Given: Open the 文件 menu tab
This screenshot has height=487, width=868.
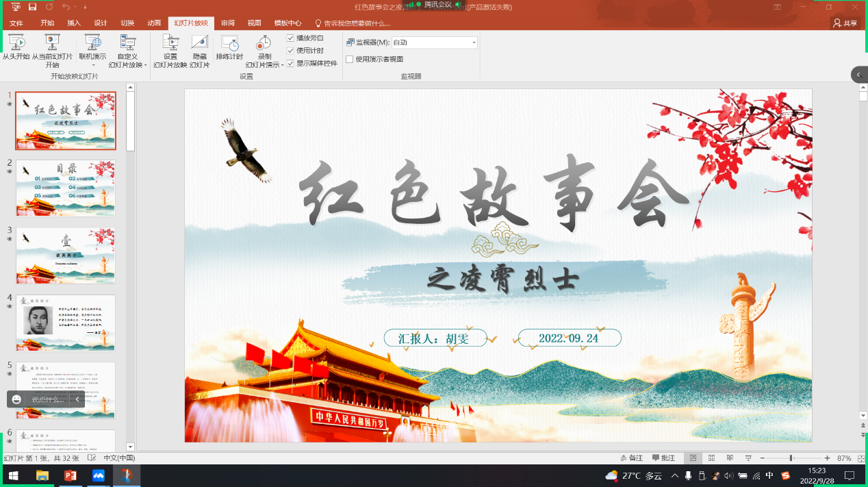Looking at the screenshot, I should tap(16, 23).
